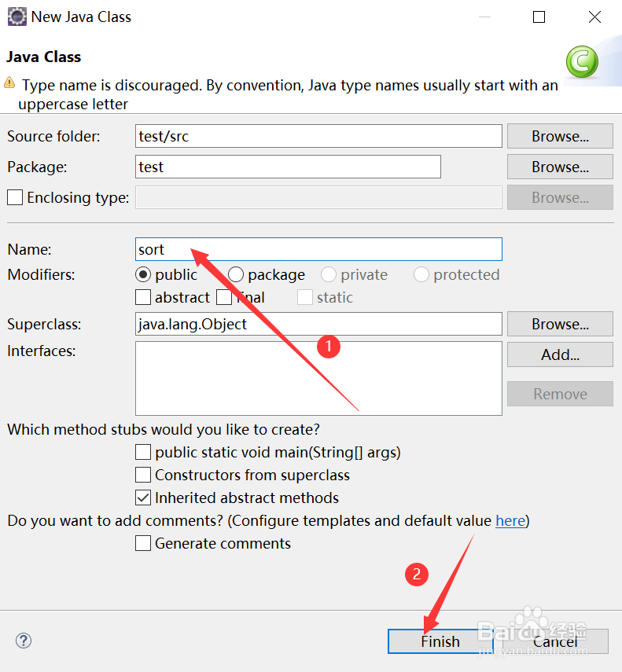The width and height of the screenshot is (622, 672).
Task: Enable public static void main stub
Action: point(143,452)
